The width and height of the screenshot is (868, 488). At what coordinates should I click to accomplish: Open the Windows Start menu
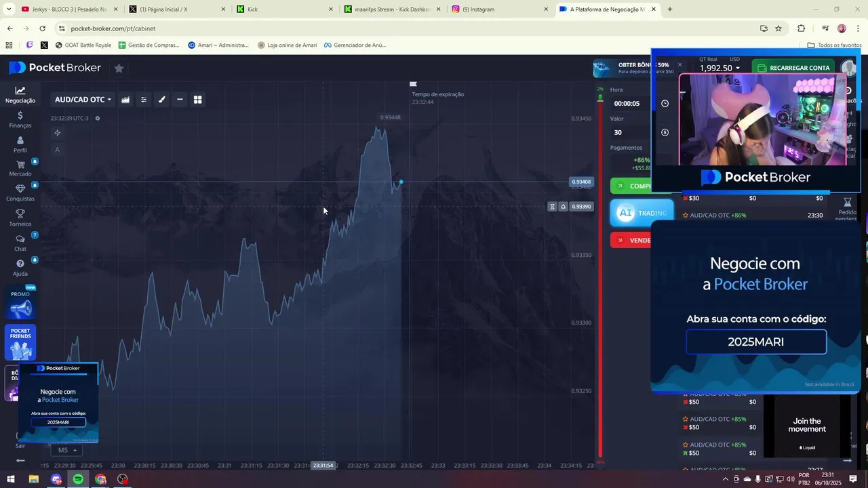pos(11,479)
